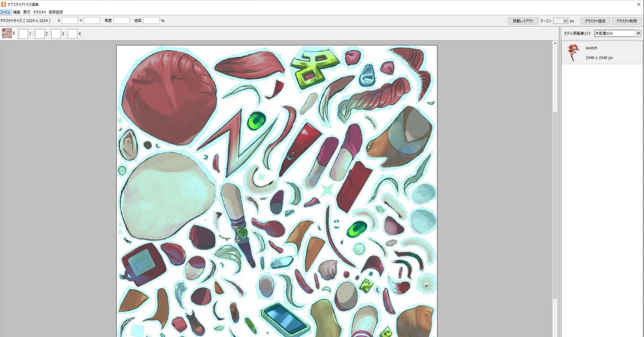Click the X coordinate input field
The image size is (644, 337).
[x=69, y=21]
